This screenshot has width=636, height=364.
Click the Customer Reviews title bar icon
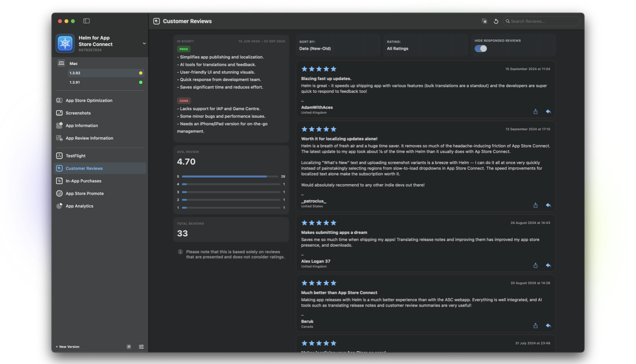156,21
